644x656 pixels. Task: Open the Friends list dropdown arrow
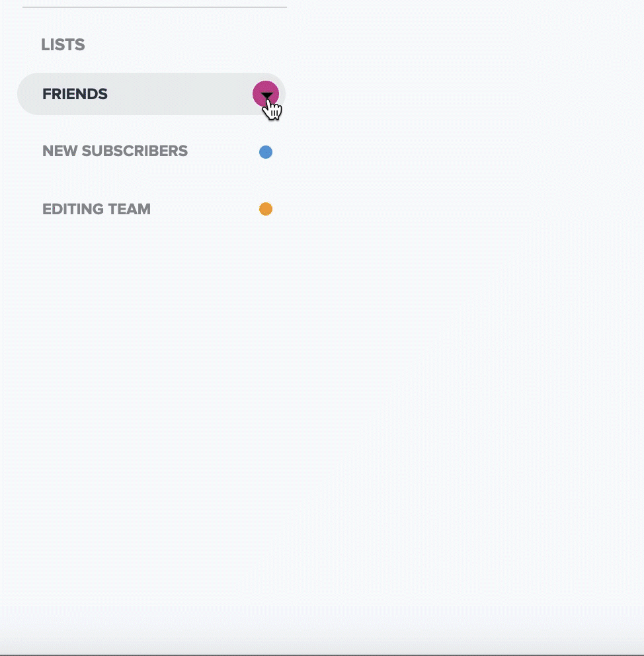click(266, 96)
